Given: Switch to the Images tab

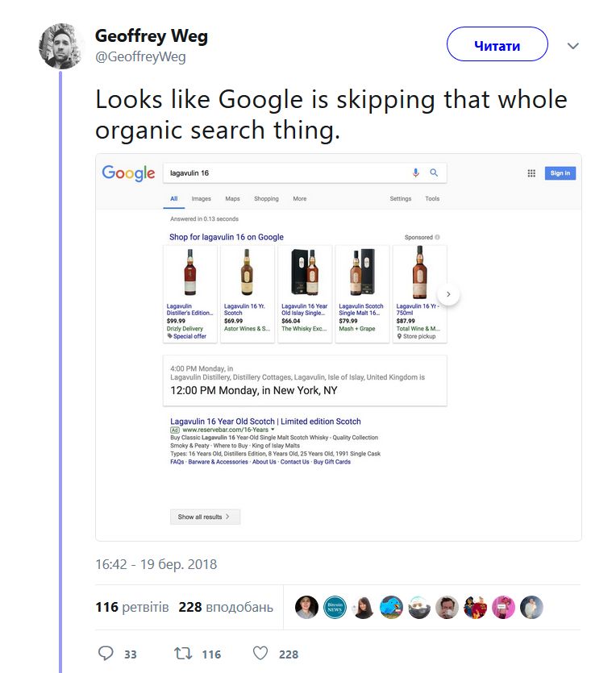Looking at the screenshot, I should coord(201,198).
